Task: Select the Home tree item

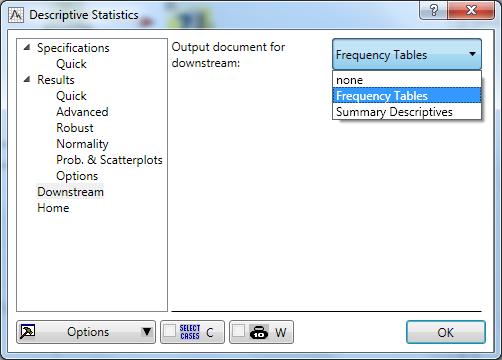Action: click(53, 208)
